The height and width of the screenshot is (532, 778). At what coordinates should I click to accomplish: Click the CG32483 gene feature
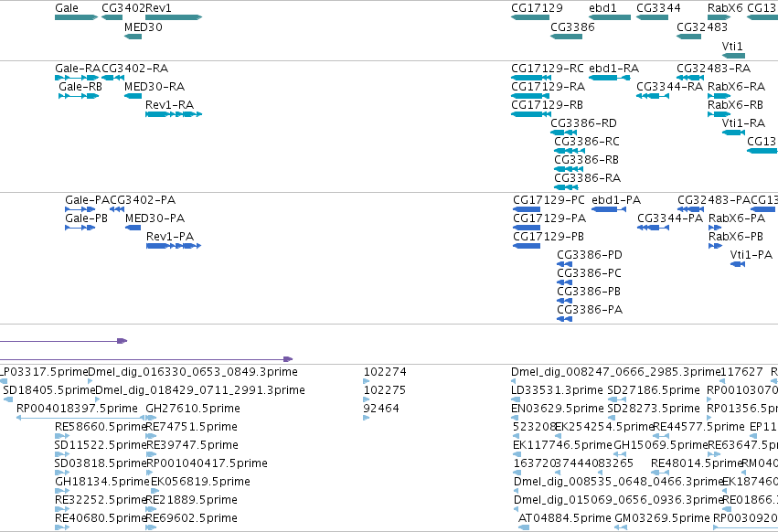point(688,37)
